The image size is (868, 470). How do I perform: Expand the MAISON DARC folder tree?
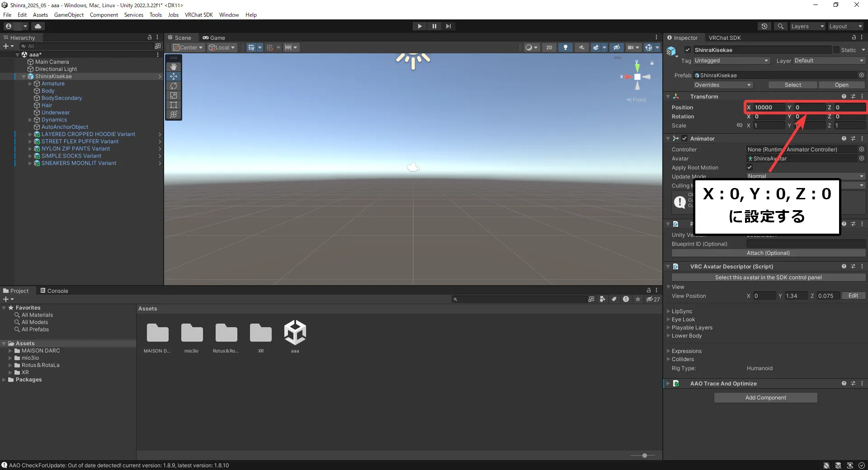(10, 351)
